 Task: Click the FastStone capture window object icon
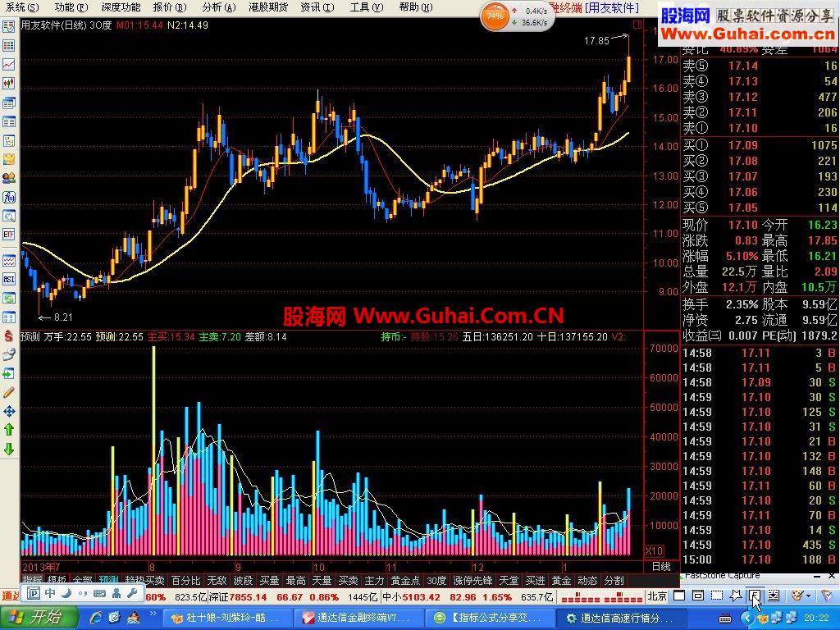[x=698, y=596]
